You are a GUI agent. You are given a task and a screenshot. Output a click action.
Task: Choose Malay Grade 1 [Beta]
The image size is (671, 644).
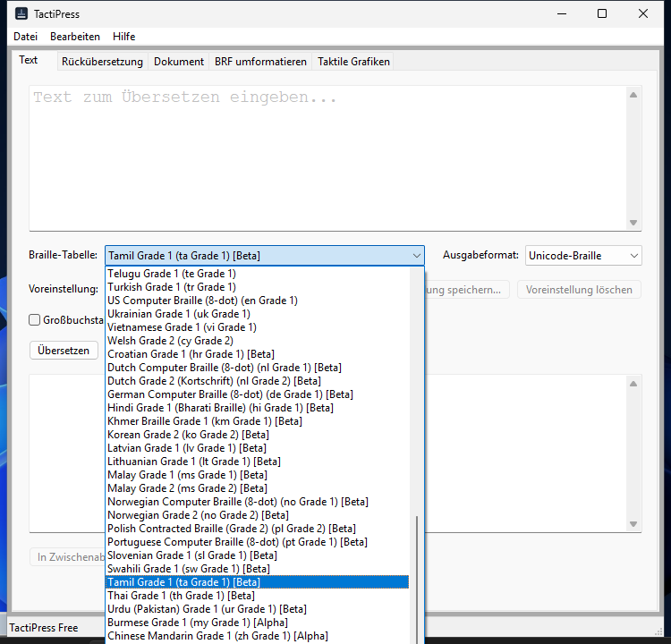[x=257, y=475]
